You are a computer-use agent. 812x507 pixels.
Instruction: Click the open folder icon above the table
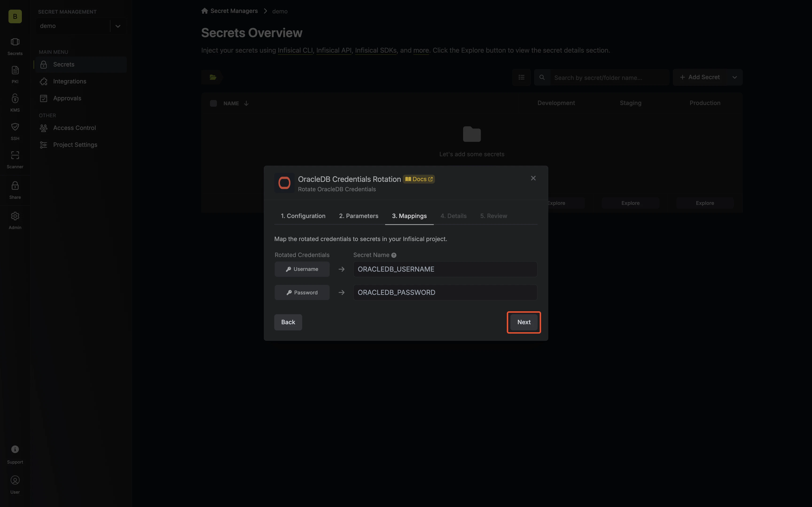(213, 78)
